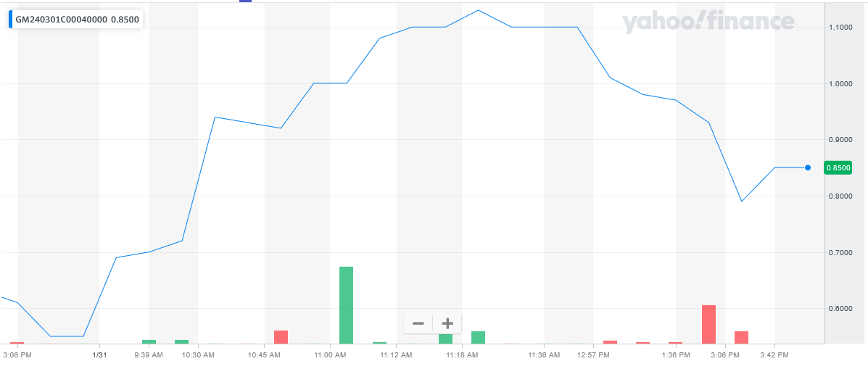Click the Yahoo Finance watermark logo
The width and height of the screenshot is (868, 369).
pyautogui.click(x=708, y=22)
